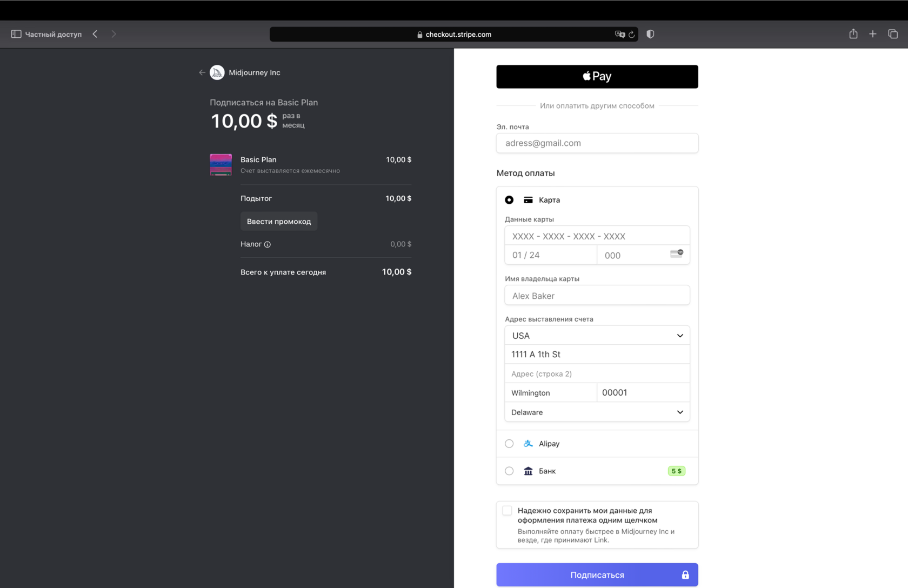Click the Подписаться subscribe button

click(x=597, y=575)
